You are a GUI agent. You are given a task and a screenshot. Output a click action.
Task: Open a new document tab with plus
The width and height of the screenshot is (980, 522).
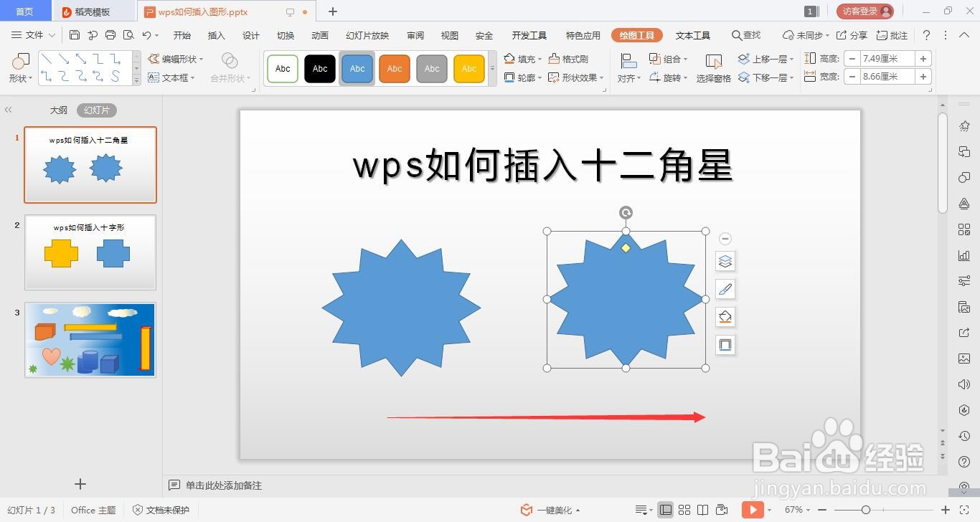pos(333,11)
